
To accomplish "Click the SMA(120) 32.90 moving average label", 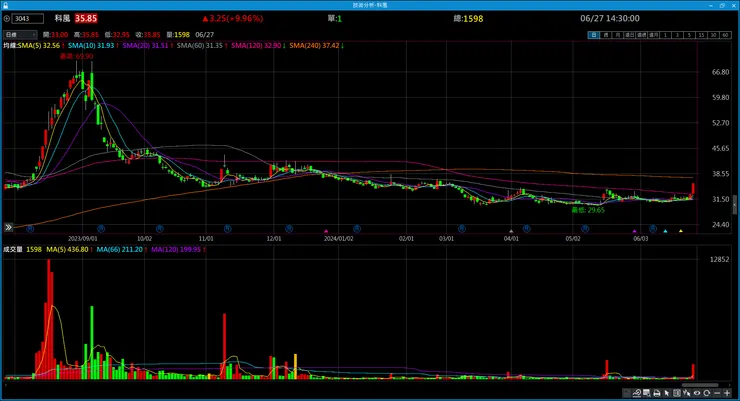I will point(258,46).
